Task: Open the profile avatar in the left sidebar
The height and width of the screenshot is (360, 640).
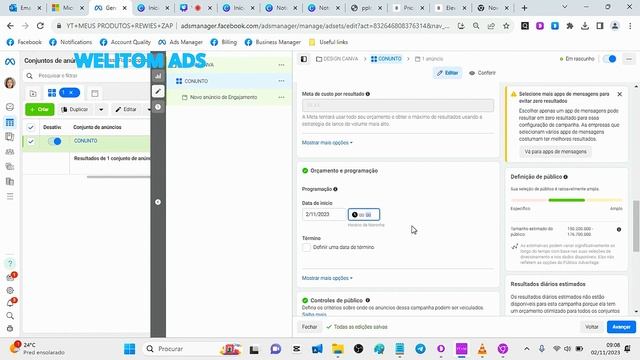Action: pos(10,83)
